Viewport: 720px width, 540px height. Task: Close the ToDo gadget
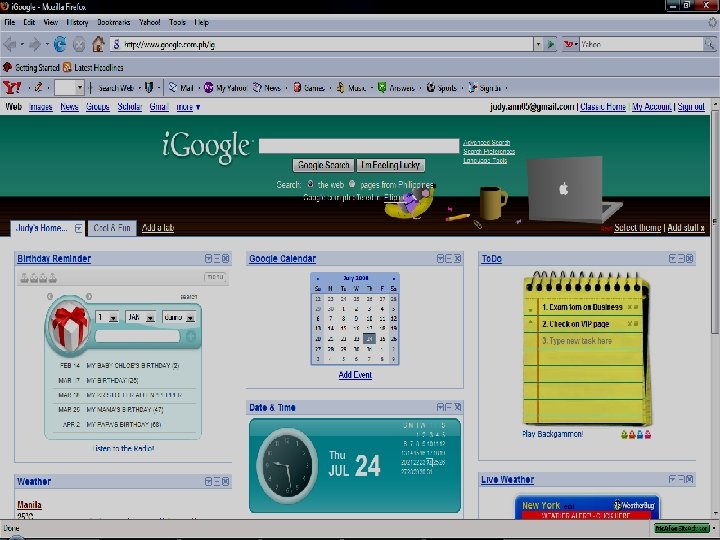coord(689,259)
